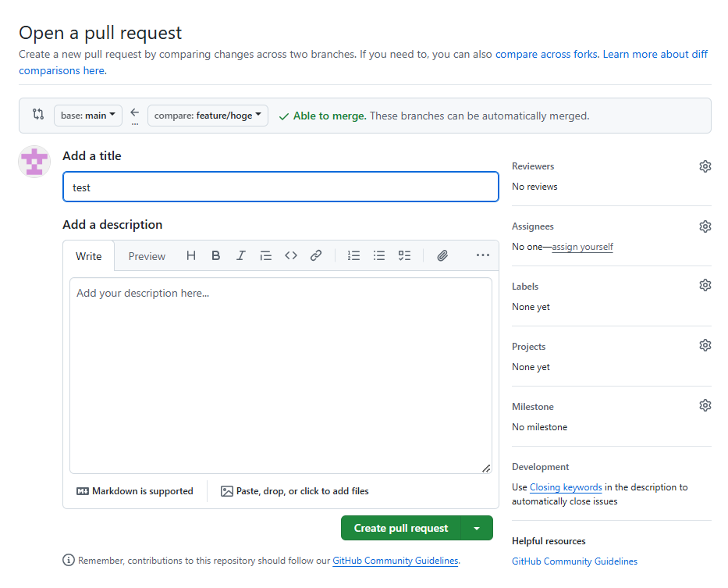Insert code snippet icon
This screenshot has width=728, height=588.
coord(291,255)
